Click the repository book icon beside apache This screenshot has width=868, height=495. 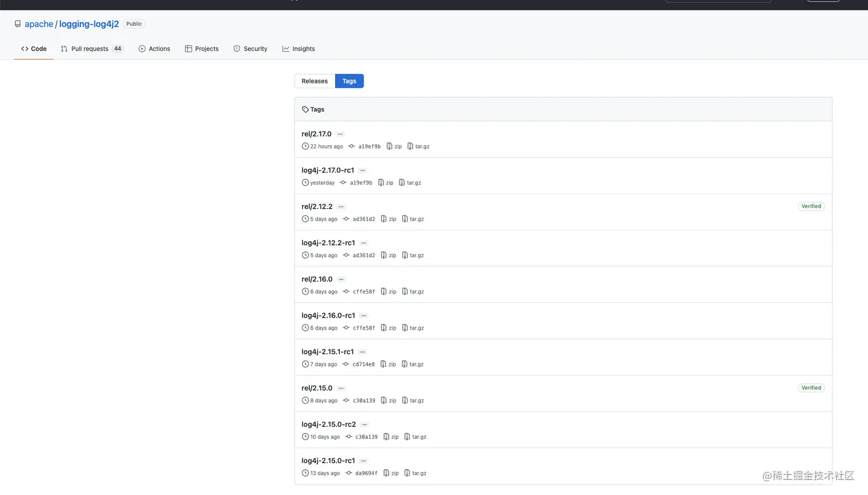(x=18, y=24)
